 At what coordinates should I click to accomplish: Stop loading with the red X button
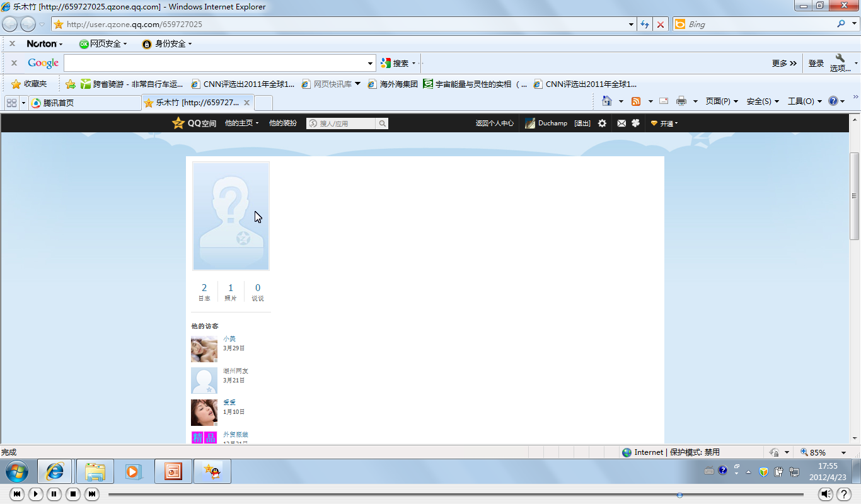pos(661,25)
